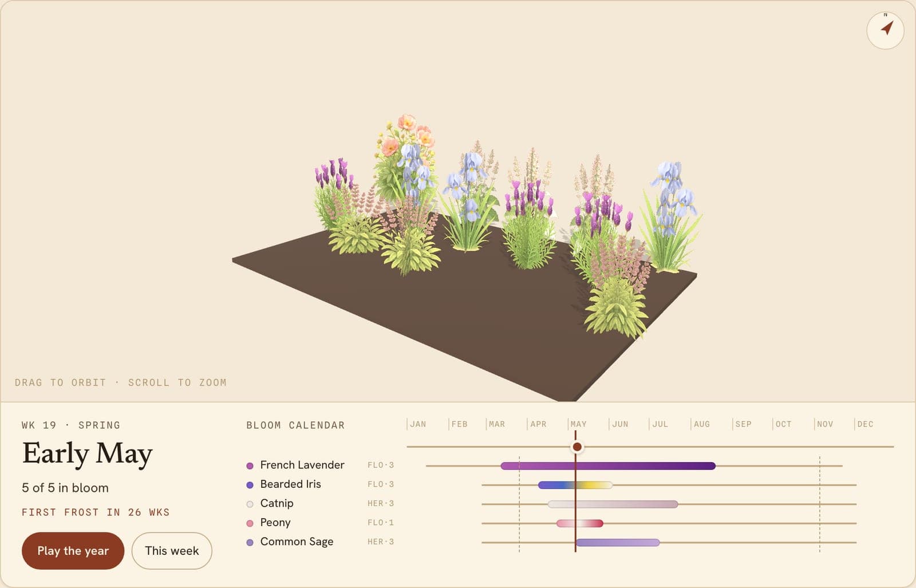This screenshot has height=588, width=916.
Task: Jump to APR on the month axis
Action: 538,424
